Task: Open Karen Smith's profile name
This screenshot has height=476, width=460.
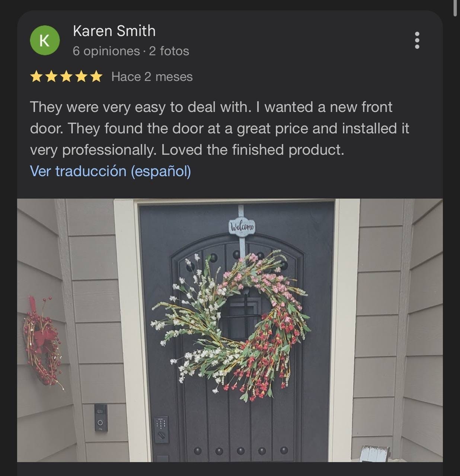Action: coord(114,31)
